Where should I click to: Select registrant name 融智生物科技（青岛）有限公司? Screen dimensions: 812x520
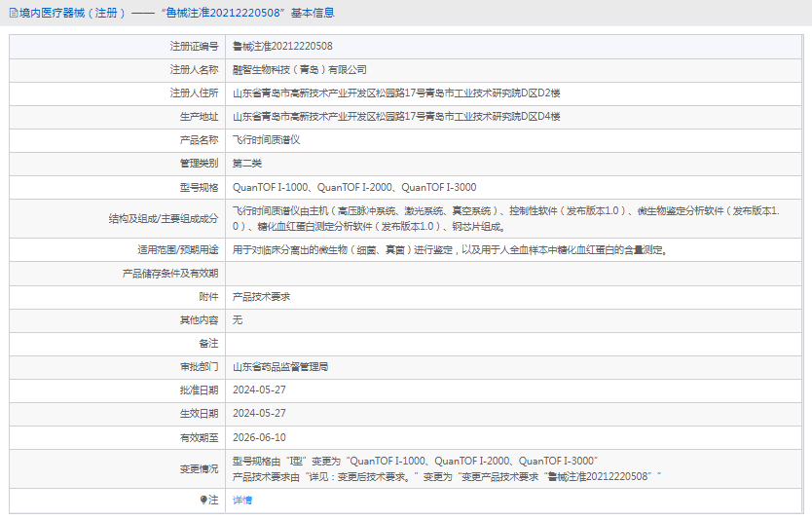[x=299, y=70]
